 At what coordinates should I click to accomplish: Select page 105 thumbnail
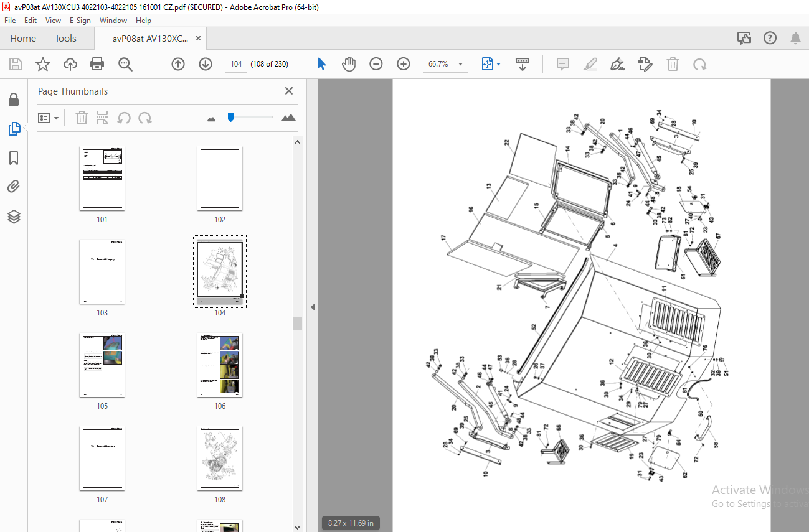point(102,366)
